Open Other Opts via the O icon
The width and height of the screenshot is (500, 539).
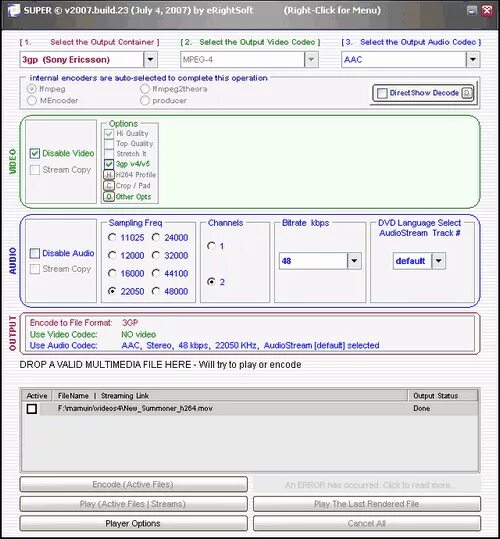pyautogui.click(x=109, y=197)
